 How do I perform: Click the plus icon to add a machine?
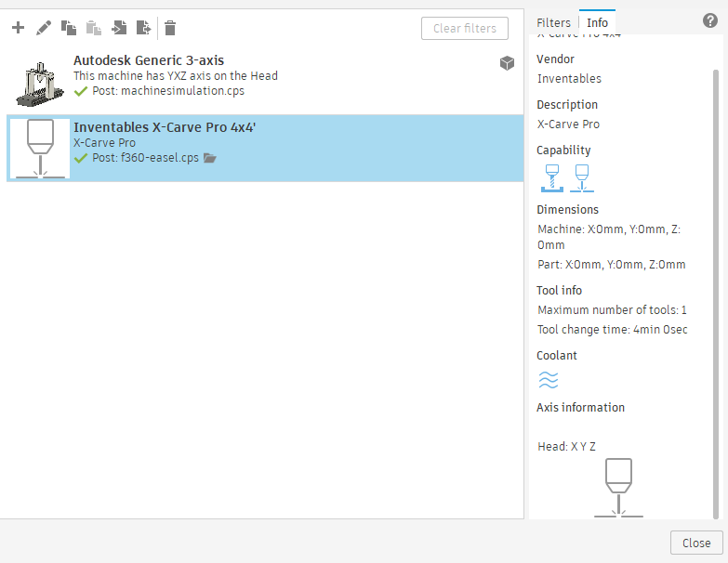coord(18,28)
